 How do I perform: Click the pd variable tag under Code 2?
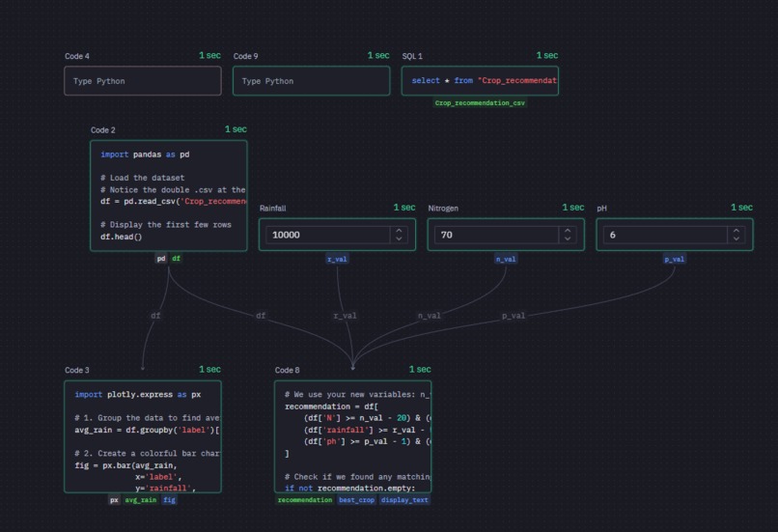tap(161, 259)
